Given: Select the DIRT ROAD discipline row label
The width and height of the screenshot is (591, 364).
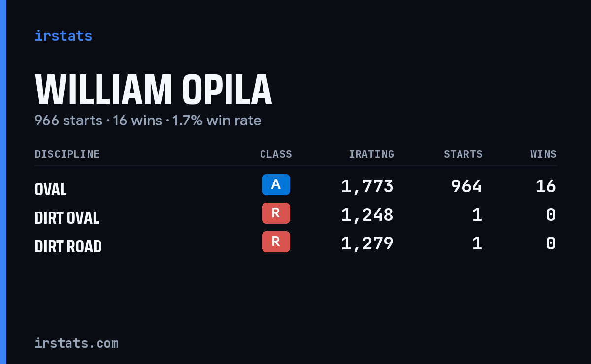Looking at the screenshot, I should (68, 246).
